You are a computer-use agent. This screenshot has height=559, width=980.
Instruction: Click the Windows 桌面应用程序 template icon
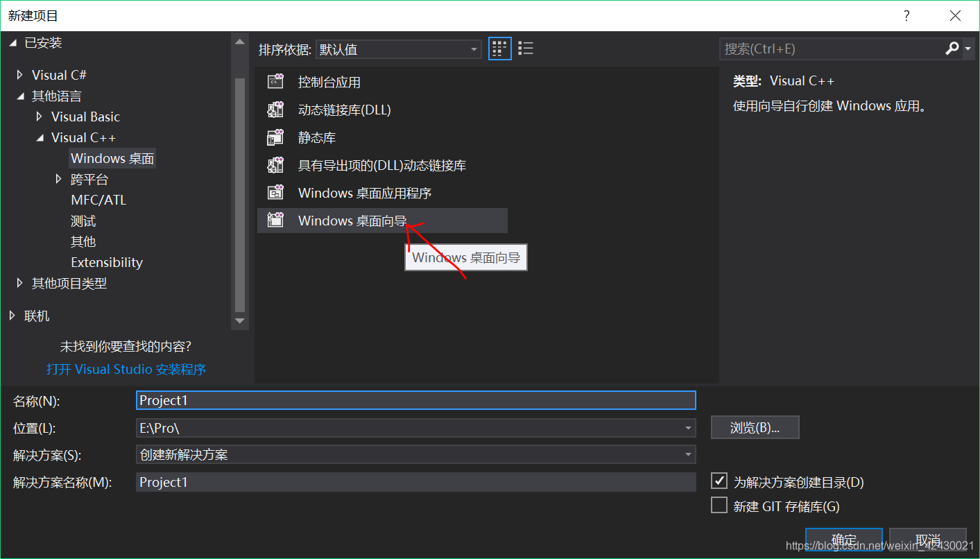[x=275, y=193]
